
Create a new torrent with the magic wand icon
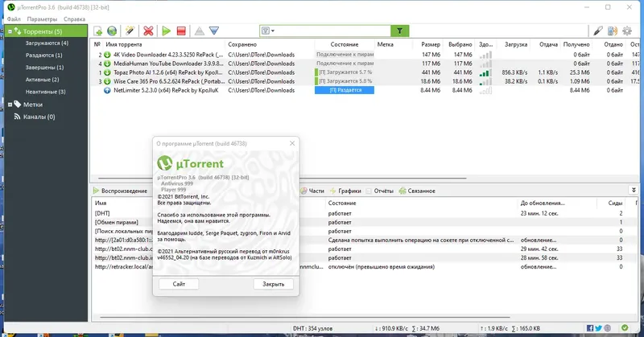point(130,31)
